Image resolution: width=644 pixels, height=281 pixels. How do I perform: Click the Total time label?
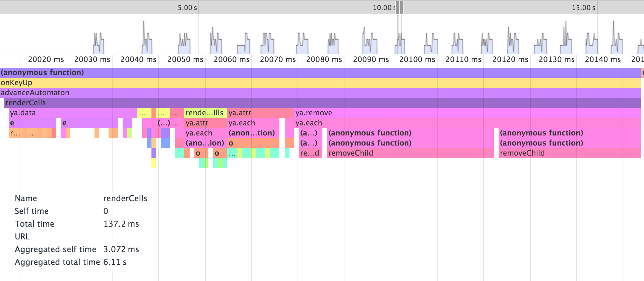[35, 224]
